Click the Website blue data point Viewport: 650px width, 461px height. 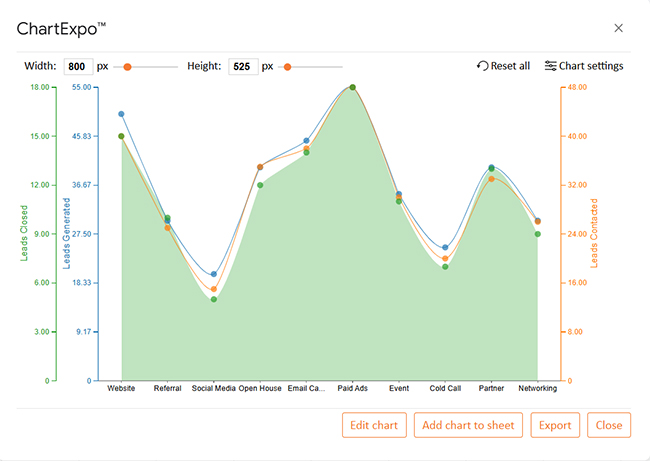[x=121, y=114]
